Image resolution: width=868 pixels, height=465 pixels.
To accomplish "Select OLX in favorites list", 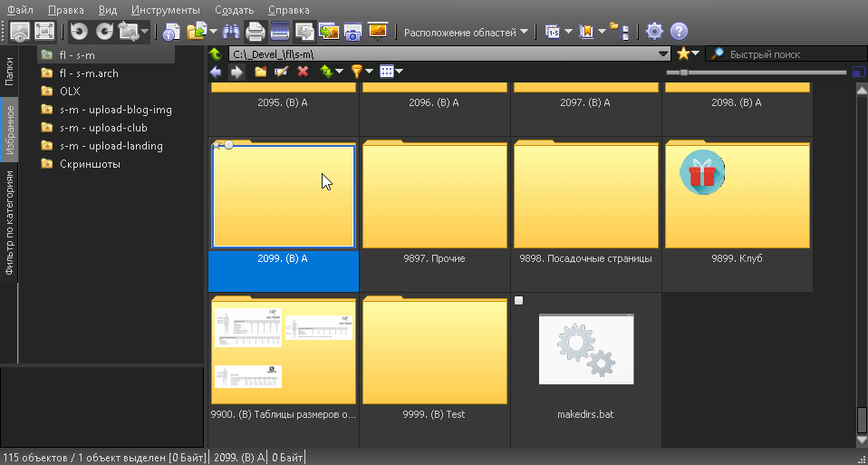I will 70,92.
